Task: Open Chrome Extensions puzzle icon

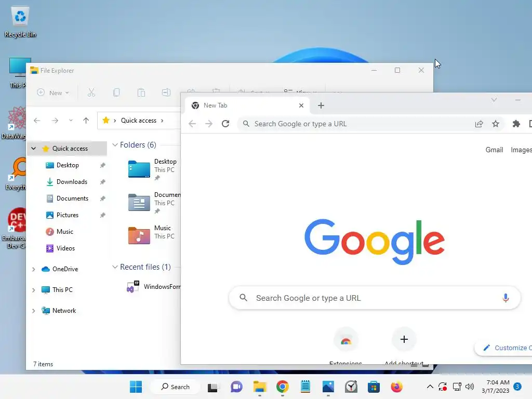Action: (x=516, y=124)
